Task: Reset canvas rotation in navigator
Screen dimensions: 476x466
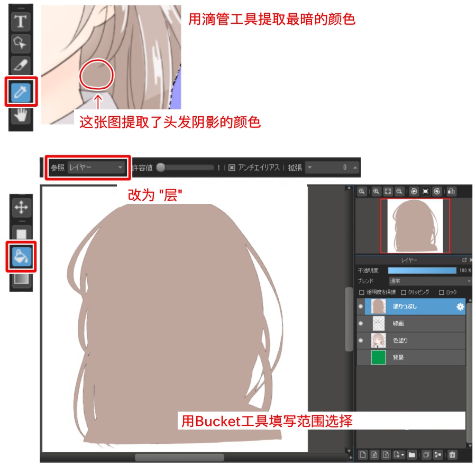Action: pyautogui.click(x=425, y=192)
